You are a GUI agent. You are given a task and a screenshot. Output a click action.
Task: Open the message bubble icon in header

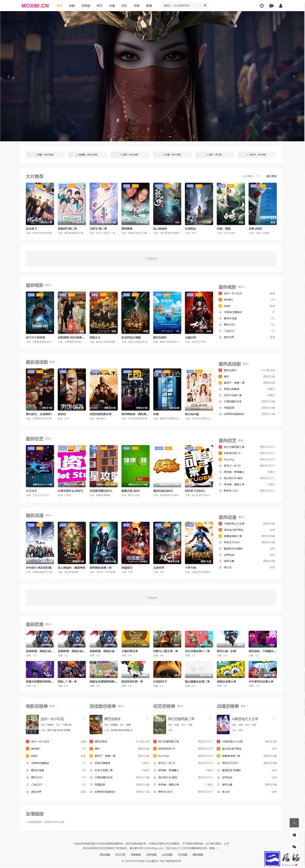click(271, 6)
